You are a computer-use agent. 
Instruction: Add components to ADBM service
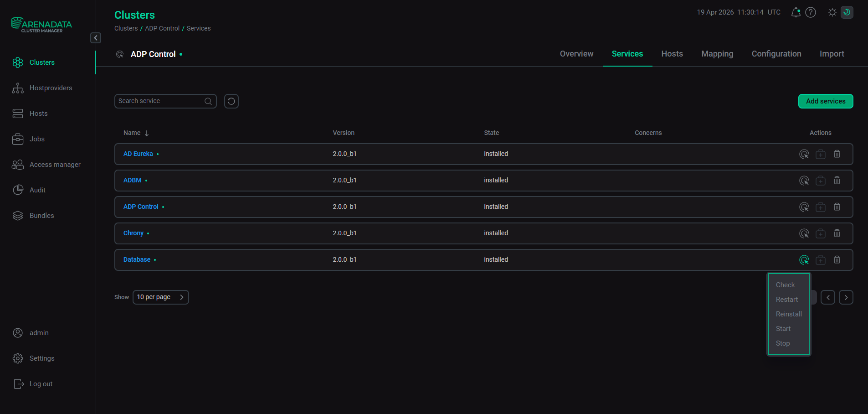click(821, 181)
